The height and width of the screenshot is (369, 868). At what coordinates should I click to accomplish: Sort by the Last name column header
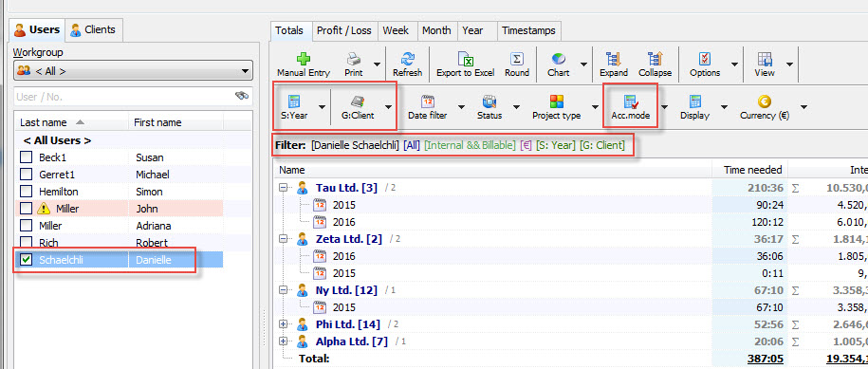(x=72, y=122)
